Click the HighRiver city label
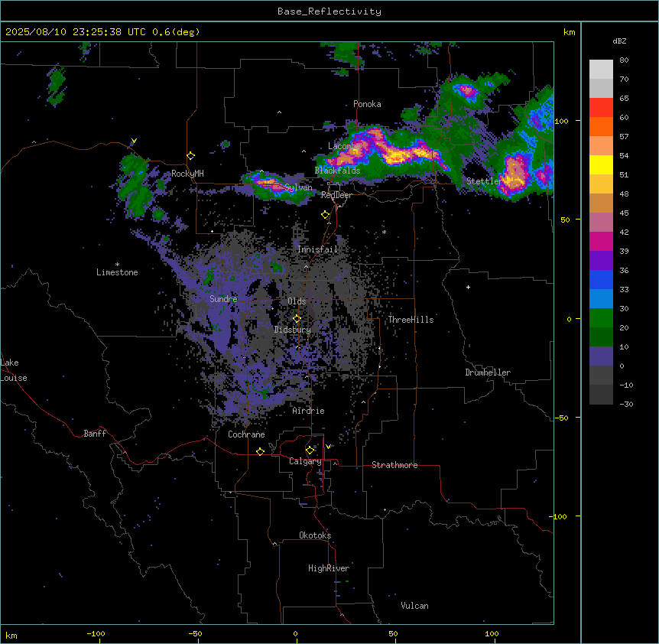Image resolution: width=659 pixels, height=644 pixels. (329, 568)
